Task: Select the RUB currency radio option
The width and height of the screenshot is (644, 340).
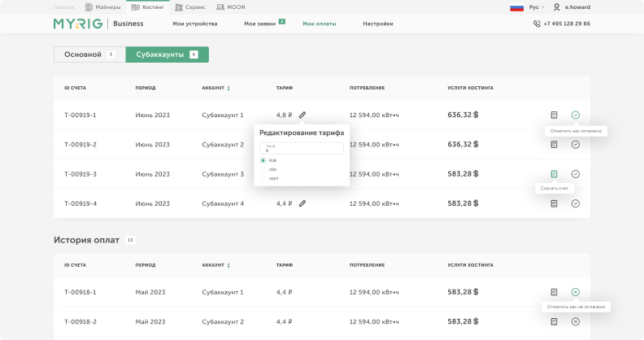Action: (x=263, y=160)
